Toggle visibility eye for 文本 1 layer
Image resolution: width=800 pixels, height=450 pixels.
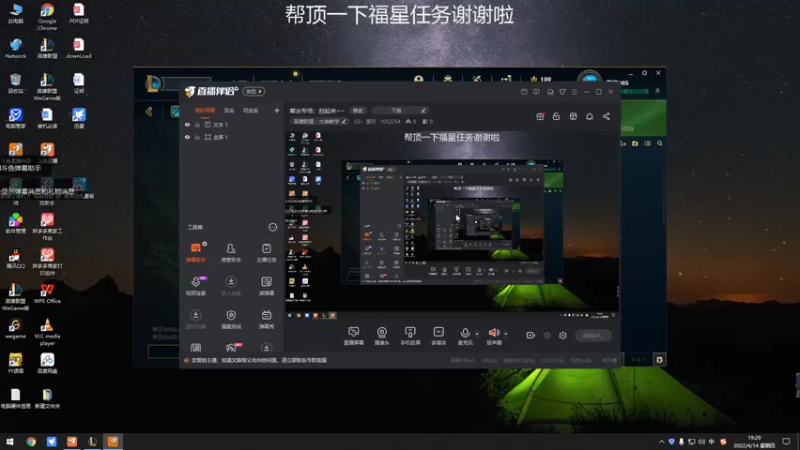click(x=187, y=124)
